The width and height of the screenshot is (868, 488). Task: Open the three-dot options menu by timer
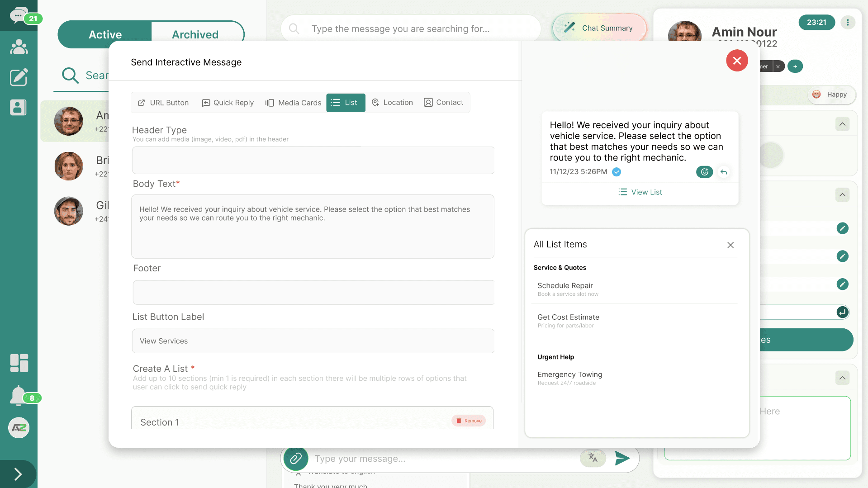848,22
